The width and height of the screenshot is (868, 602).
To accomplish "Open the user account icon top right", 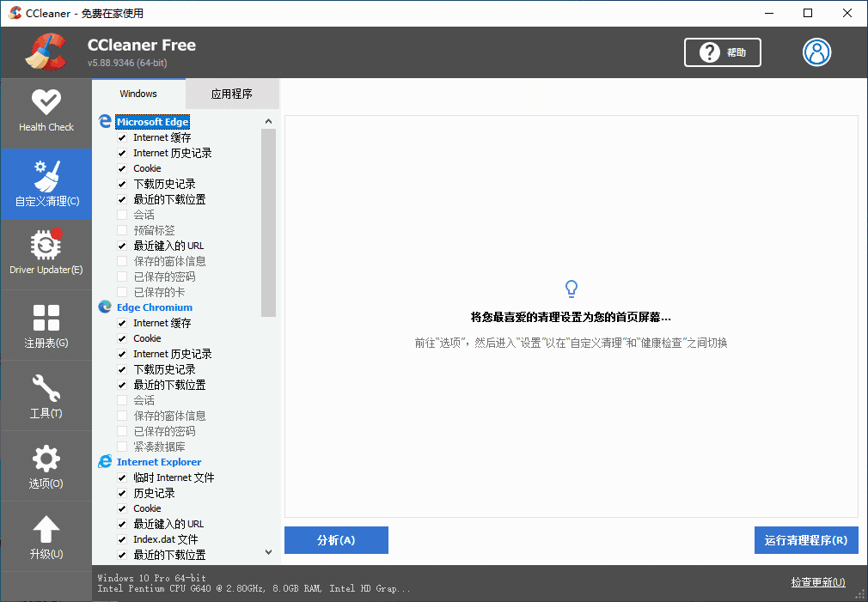I will [x=816, y=52].
